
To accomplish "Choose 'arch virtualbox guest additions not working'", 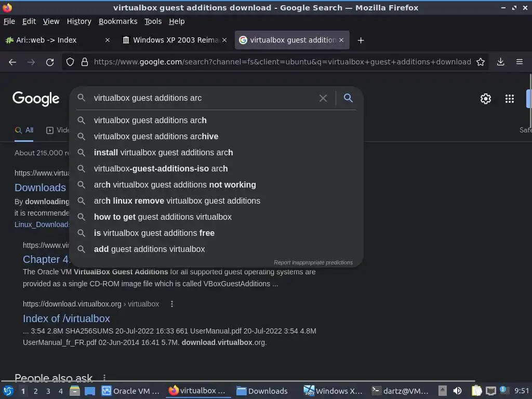I will coord(217,185).
